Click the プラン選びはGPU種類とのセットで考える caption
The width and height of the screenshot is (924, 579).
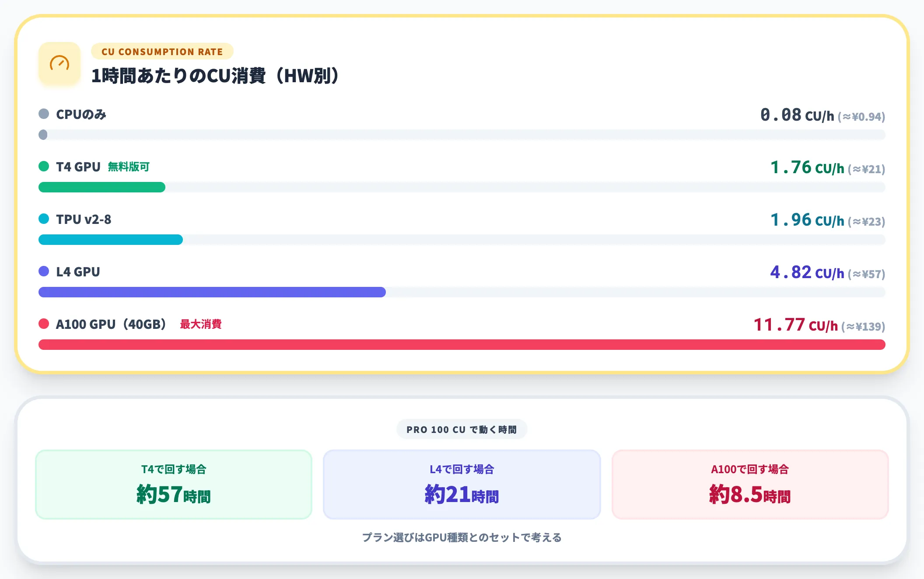pos(462,537)
